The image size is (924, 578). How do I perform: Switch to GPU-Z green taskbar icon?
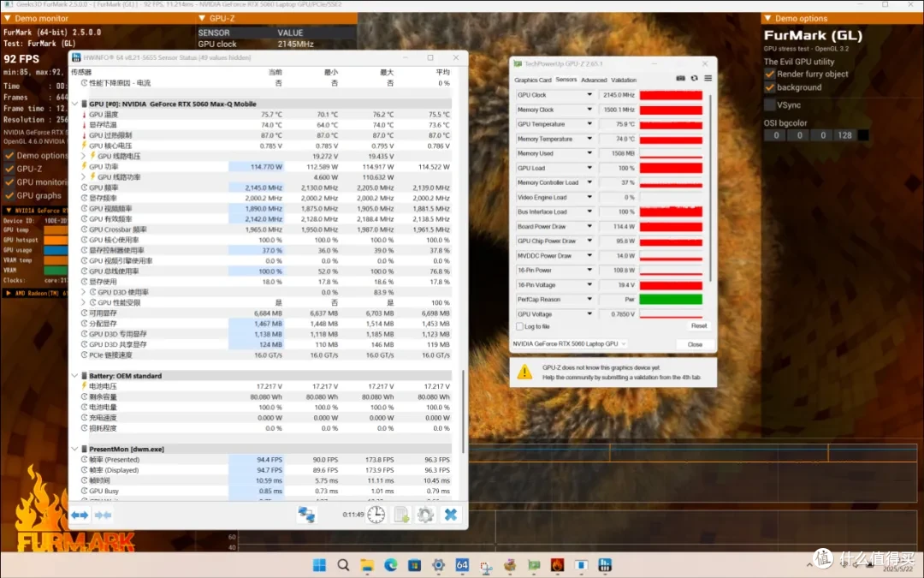[x=534, y=565]
